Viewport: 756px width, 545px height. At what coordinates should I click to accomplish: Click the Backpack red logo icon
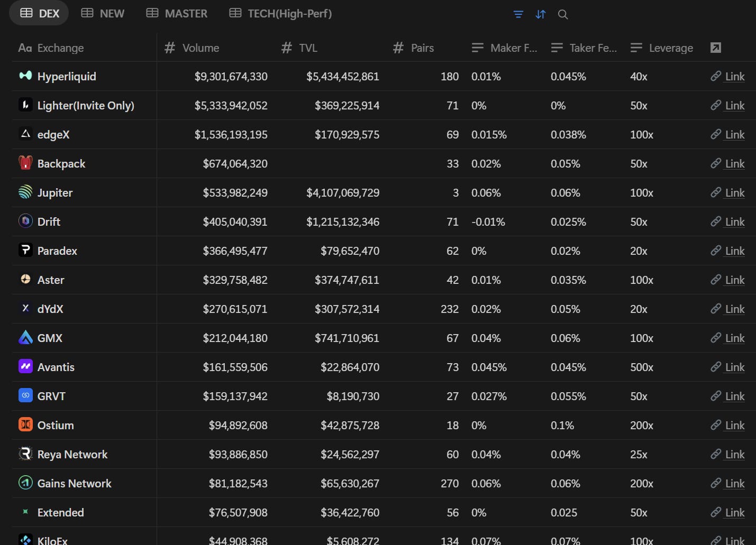[25, 163]
